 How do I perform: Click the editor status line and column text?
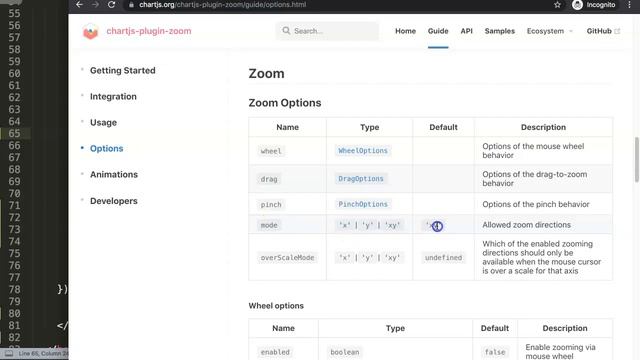[x=43, y=353]
